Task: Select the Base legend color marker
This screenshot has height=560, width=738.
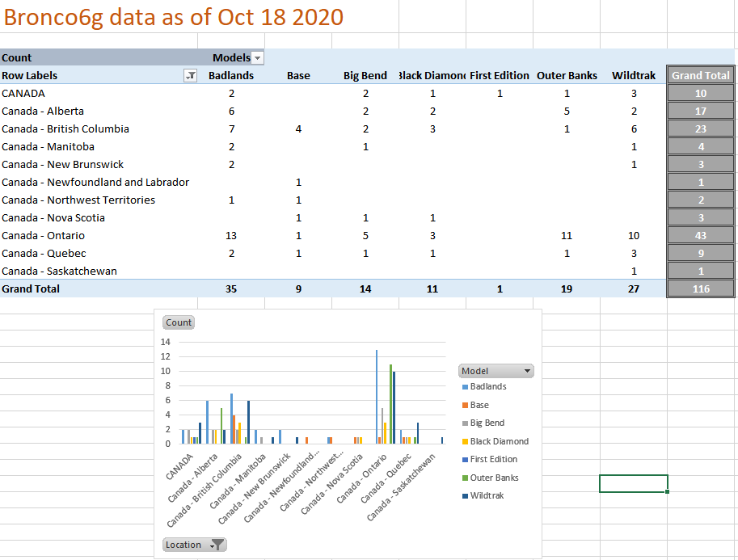Action: coord(465,405)
